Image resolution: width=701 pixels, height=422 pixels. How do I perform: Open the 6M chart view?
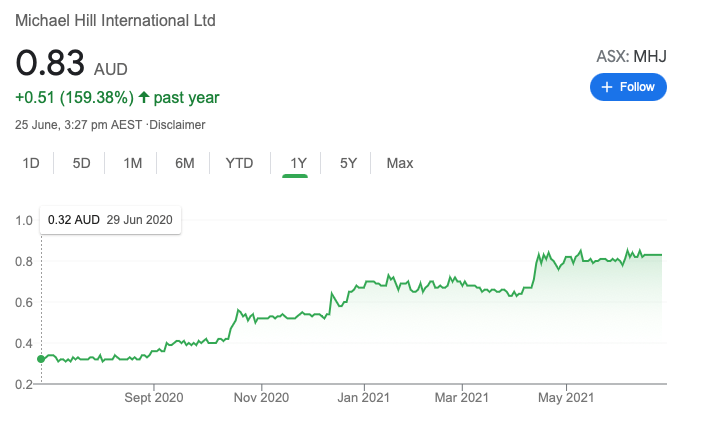[x=184, y=163]
